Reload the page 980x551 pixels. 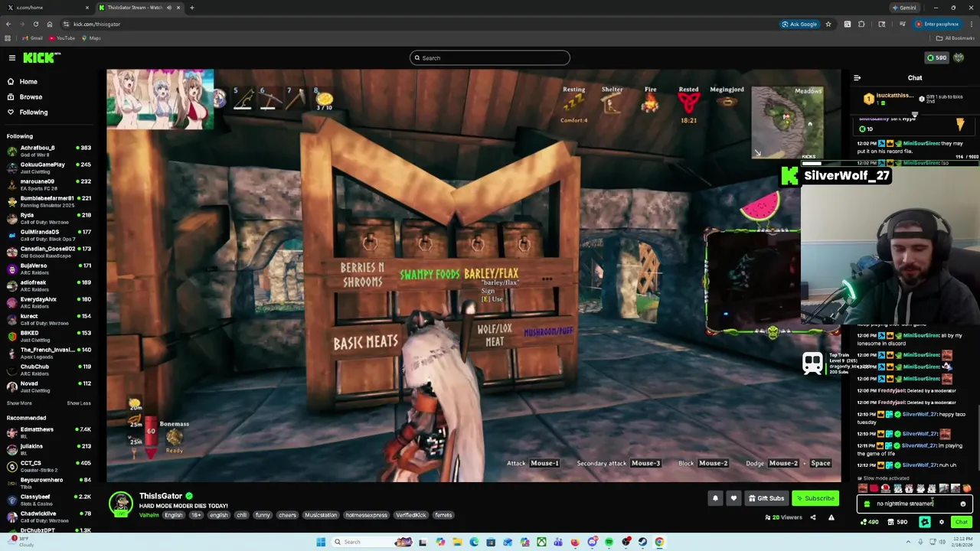pyautogui.click(x=35, y=24)
